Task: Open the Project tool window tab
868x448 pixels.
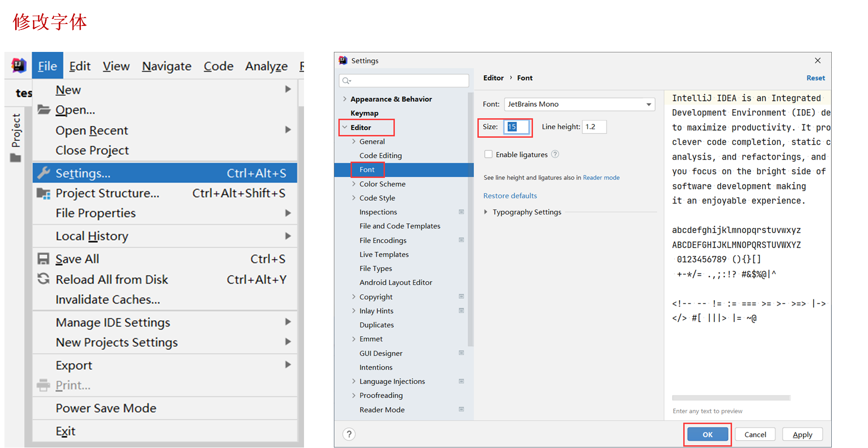Action: coord(16,131)
